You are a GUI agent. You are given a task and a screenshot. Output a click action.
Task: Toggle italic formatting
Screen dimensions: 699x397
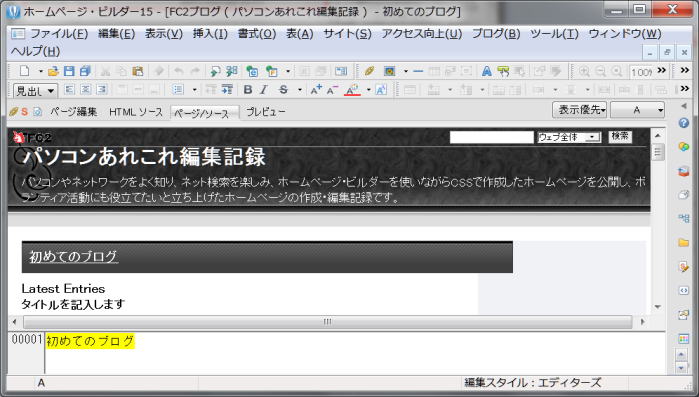point(264,90)
